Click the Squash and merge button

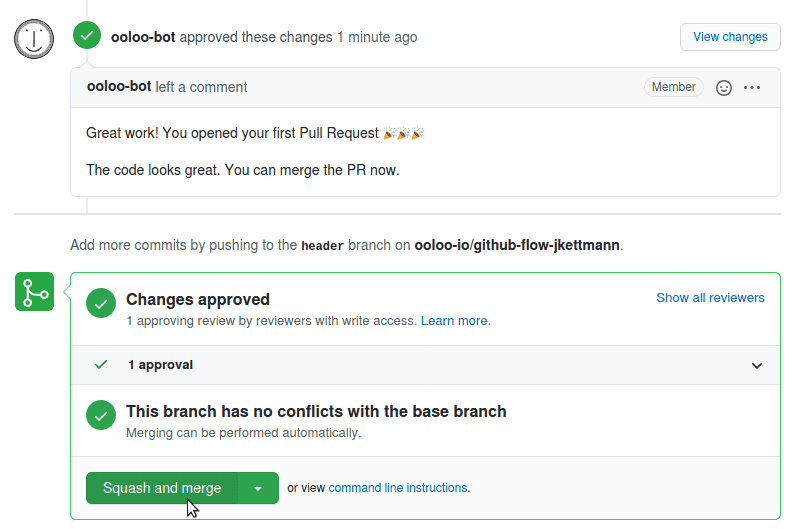pyautogui.click(x=162, y=488)
